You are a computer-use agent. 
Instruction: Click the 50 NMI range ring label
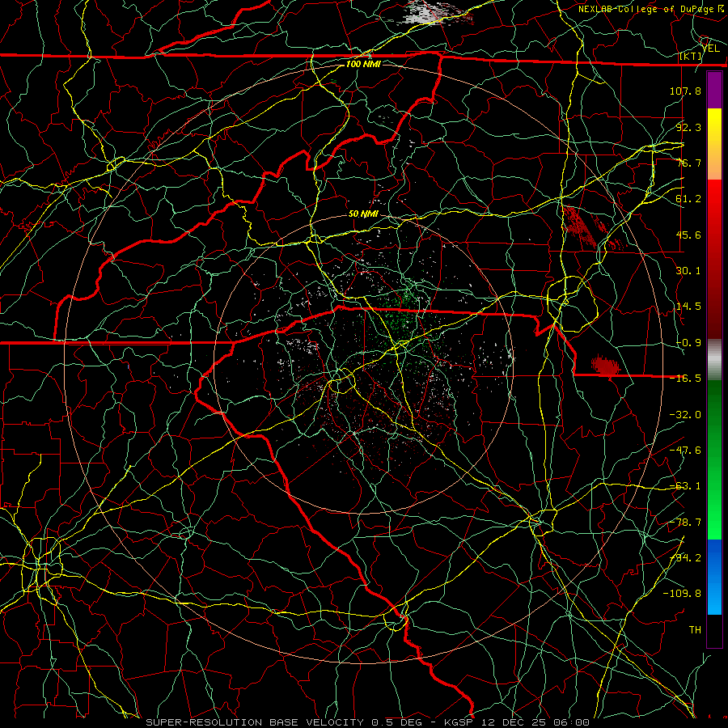(x=363, y=214)
